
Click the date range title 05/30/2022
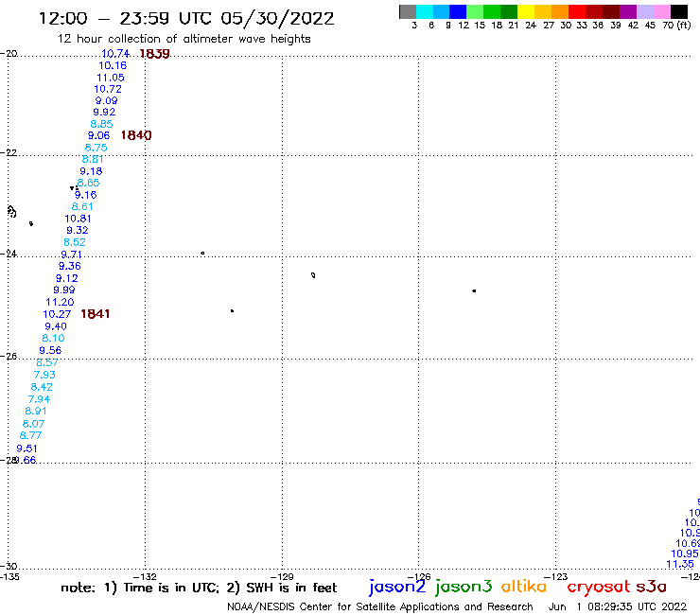pos(277,19)
